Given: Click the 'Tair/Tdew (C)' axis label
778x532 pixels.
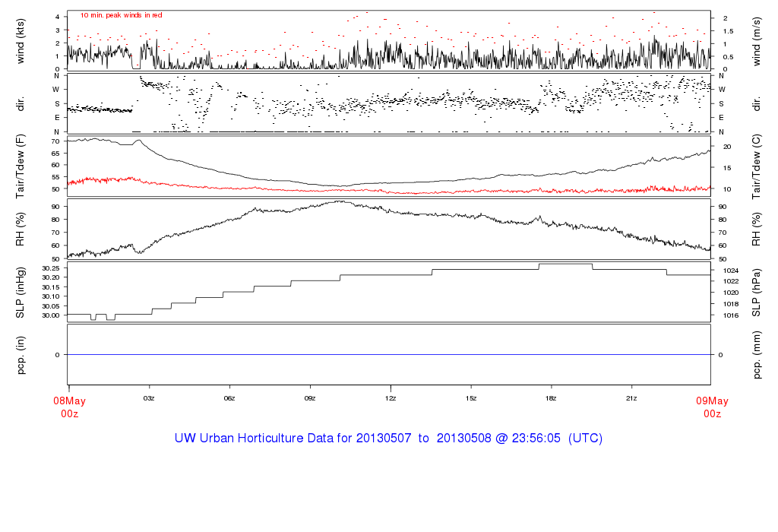Looking at the screenshot, I should coord(756,166).
